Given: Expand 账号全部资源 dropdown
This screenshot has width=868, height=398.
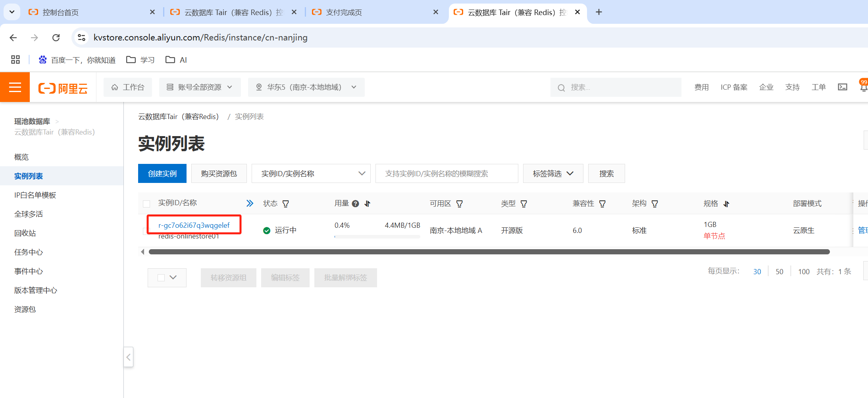Looking at the screenshot, I should point(200,87).
